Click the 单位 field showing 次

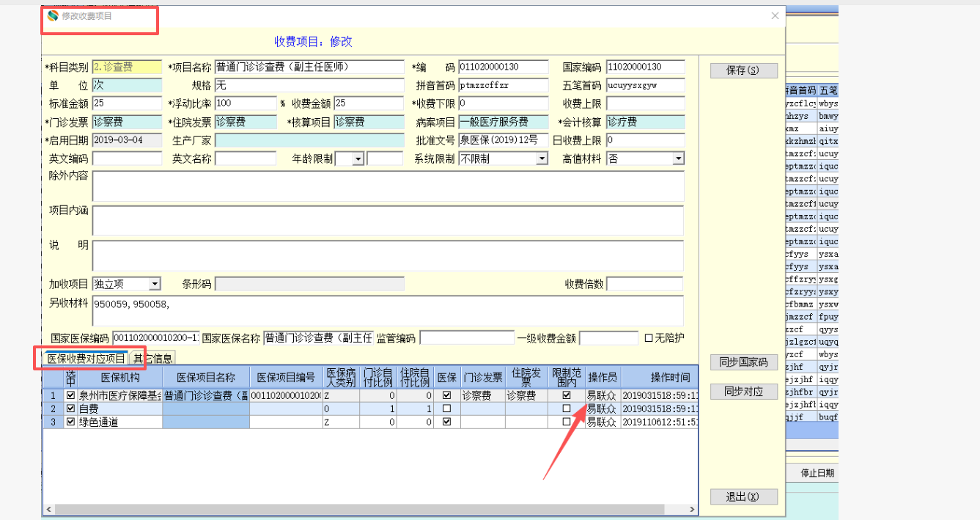[127, 85]
